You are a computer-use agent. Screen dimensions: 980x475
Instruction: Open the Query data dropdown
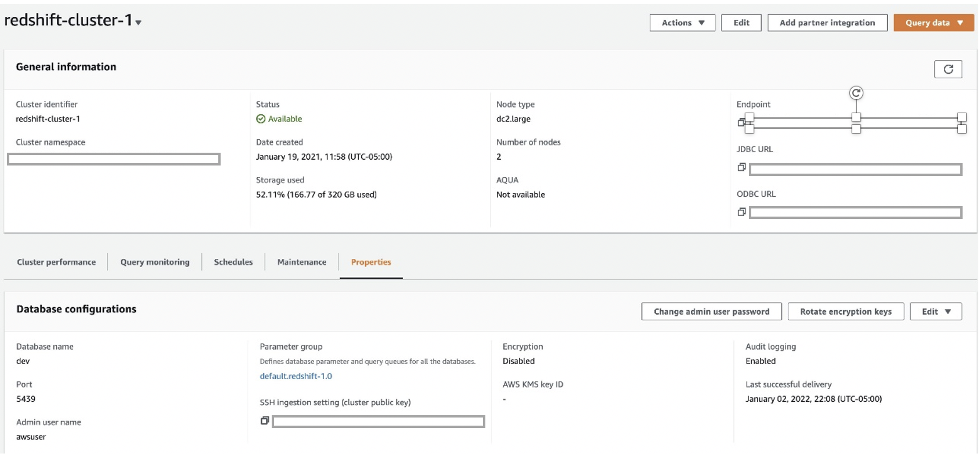[x=934, y=23]
